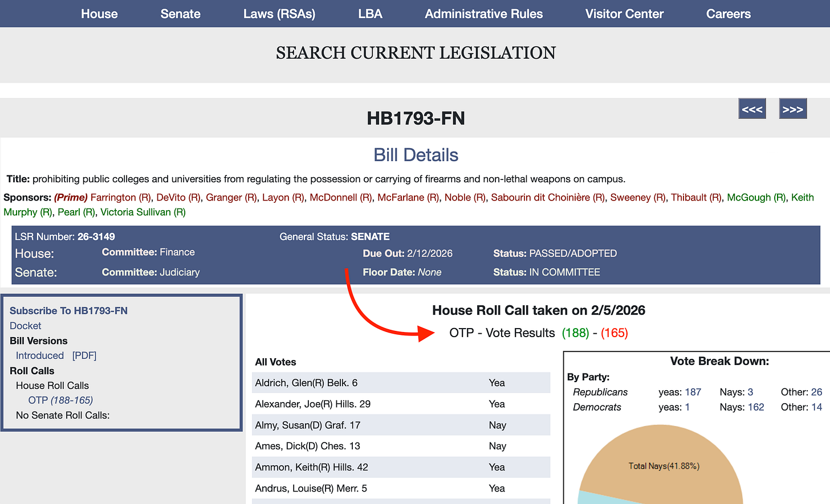The image size is (830, 504).
Task: Click Floor Date: None text
Action: coord(402,272)
